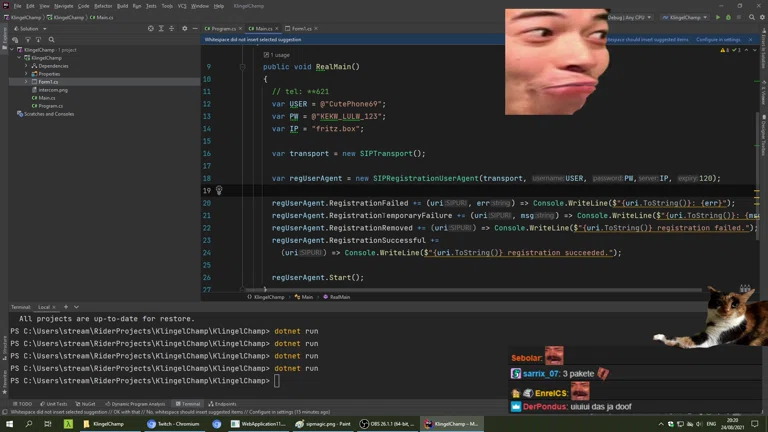The height and width of the screenshot is (432, 768).
Task: Close the Local terminal tab
Action: 54,307
